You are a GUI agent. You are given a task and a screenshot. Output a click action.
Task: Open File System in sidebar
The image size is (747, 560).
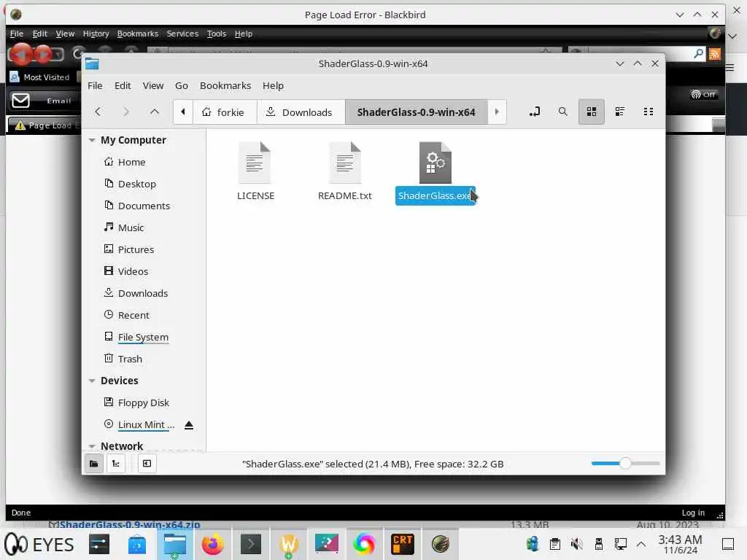point(143,337)
